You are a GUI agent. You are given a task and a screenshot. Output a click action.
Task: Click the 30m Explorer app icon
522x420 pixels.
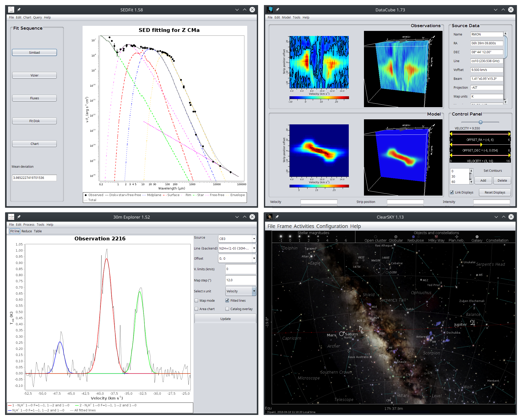11,217
